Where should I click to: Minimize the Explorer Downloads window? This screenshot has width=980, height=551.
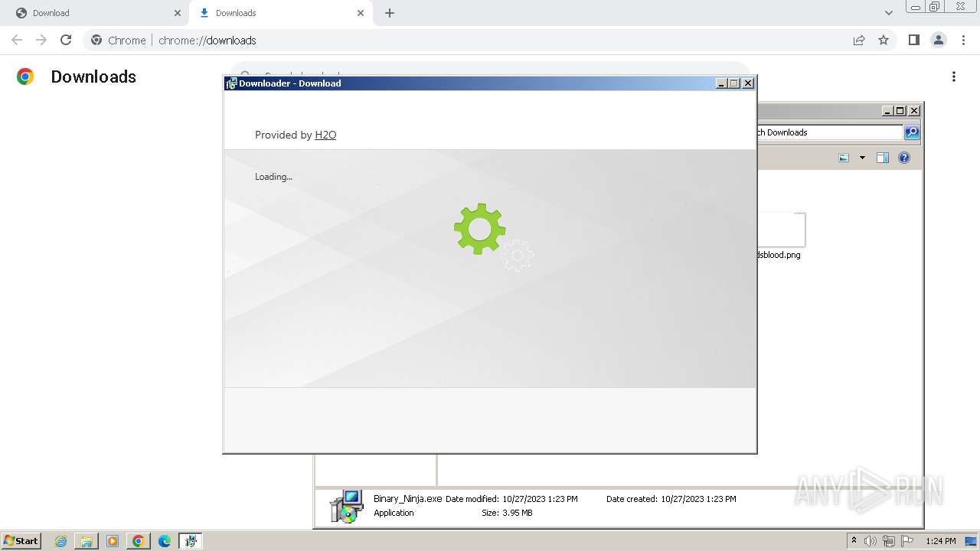coord(887,111)
